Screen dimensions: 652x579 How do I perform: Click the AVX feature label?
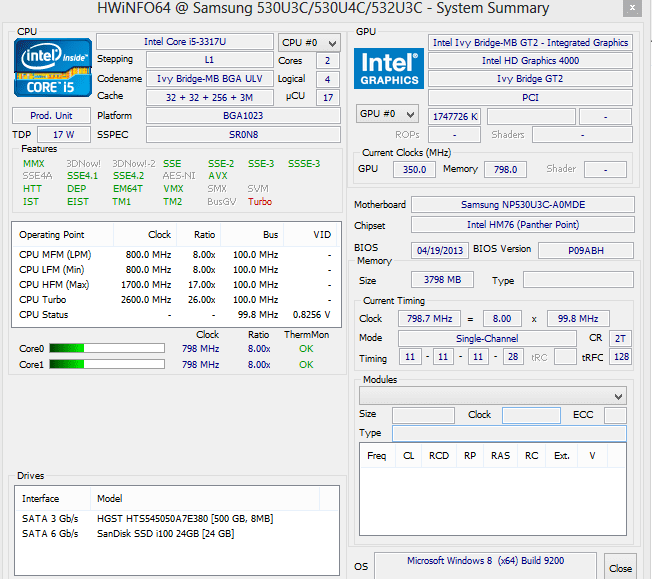[x=218, y=176]
